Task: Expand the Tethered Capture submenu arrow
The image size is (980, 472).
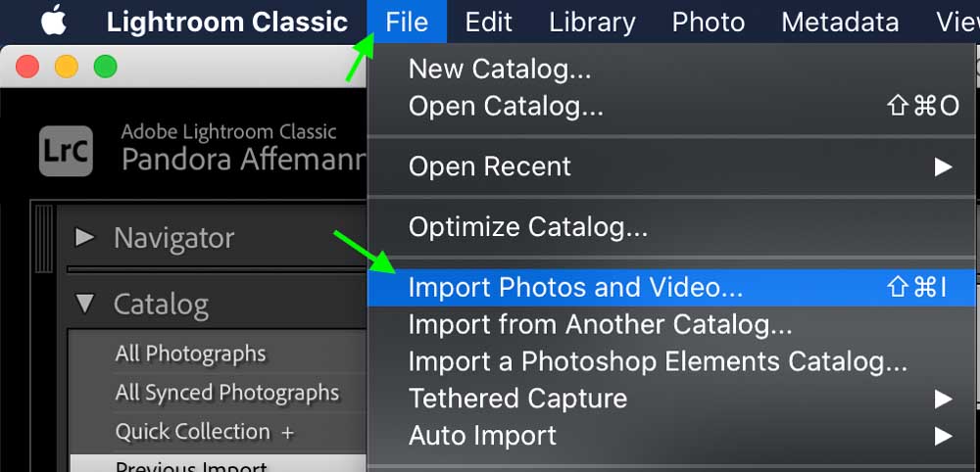Action: click(943, 399)
